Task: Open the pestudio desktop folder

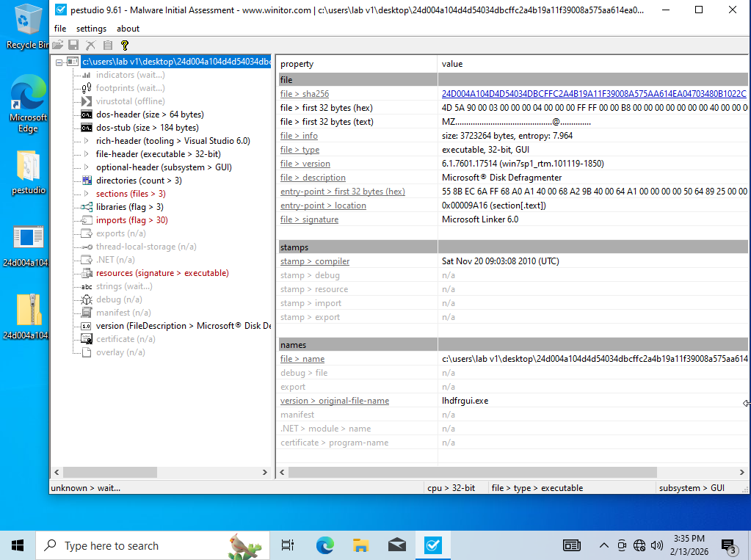Action: pyautogui.click(x=28, y=172)
